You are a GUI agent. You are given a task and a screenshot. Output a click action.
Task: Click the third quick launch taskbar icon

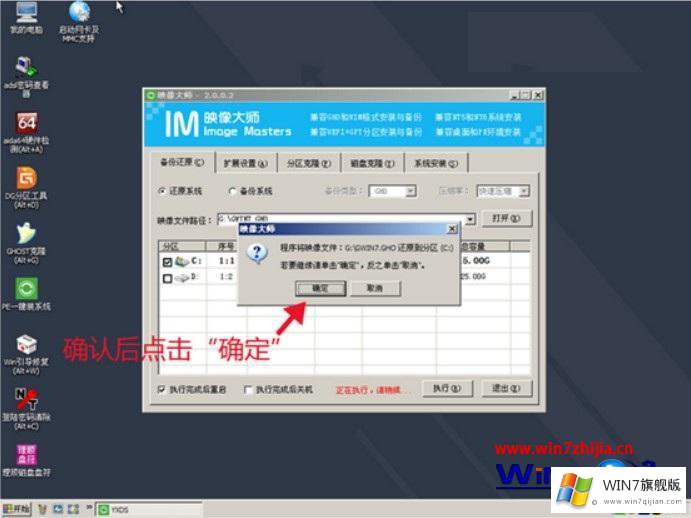73,510
